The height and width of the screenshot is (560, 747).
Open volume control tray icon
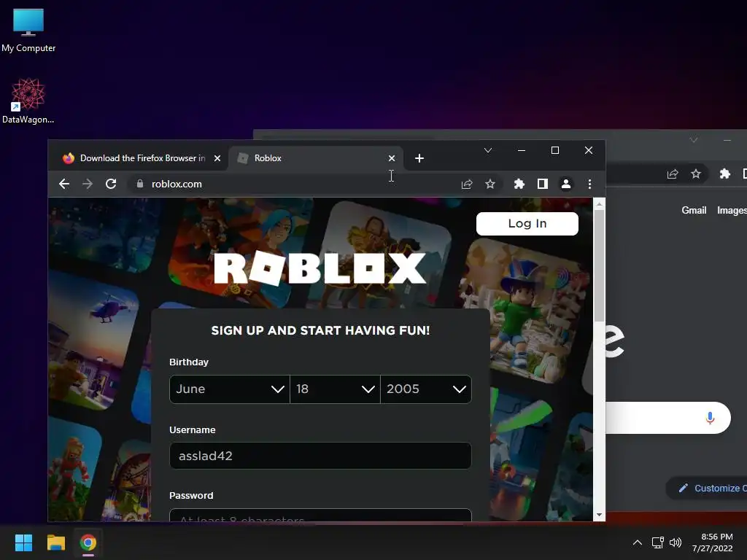click(x=676, y=542)
